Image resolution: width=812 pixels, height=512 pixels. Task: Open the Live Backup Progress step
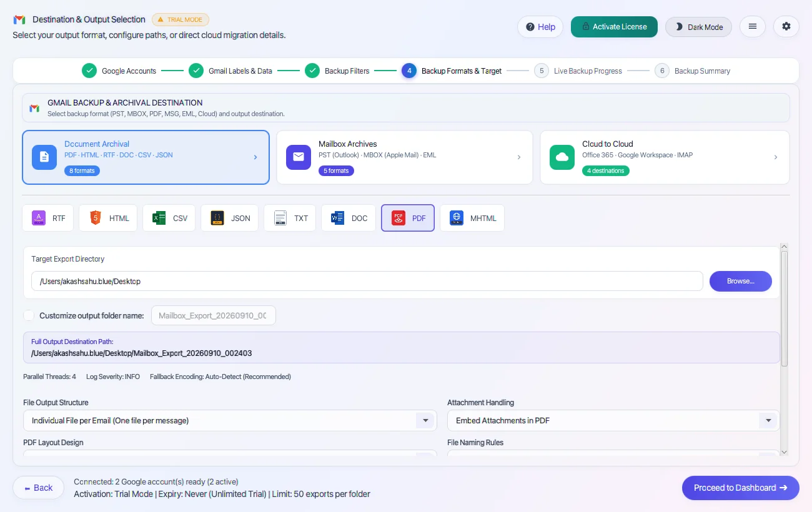(x=578, y=71)
